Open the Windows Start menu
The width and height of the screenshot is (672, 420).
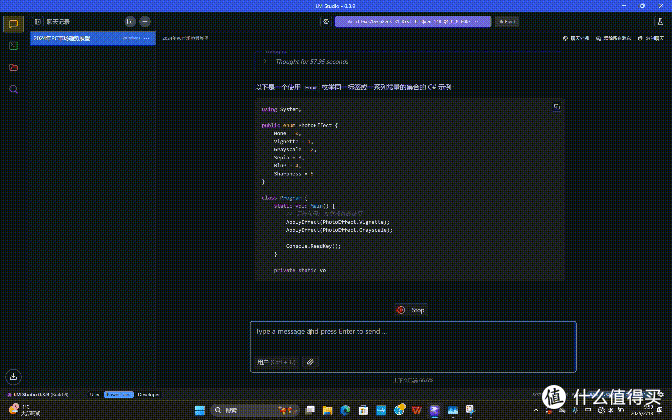(x=200, y=410)
